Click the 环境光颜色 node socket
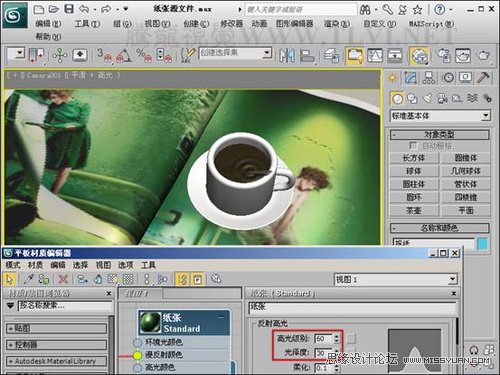500x375 pixels. pos(137,343)
